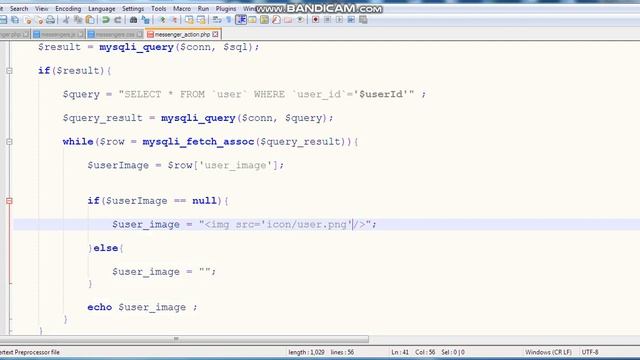Viewport: 640px width, 360px height.
Task: Switch to the messenger .js file tab
Action: coord(58,35)
